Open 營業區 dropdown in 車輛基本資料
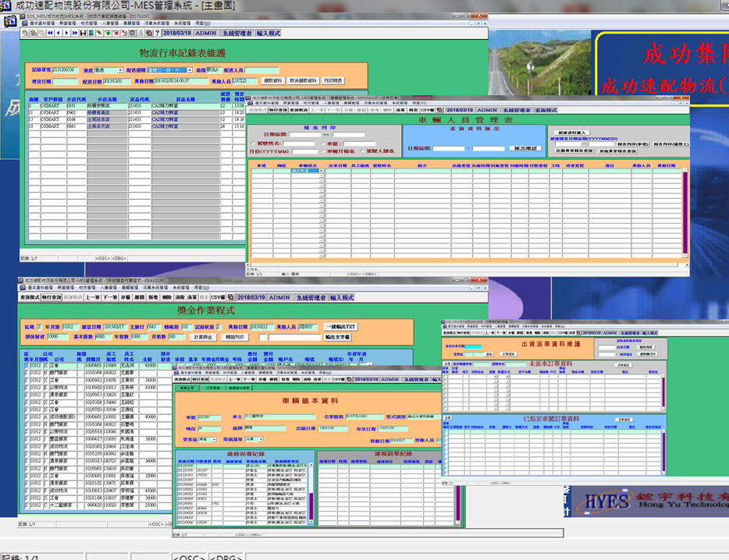The image size is (729, 560). point(215,439)
